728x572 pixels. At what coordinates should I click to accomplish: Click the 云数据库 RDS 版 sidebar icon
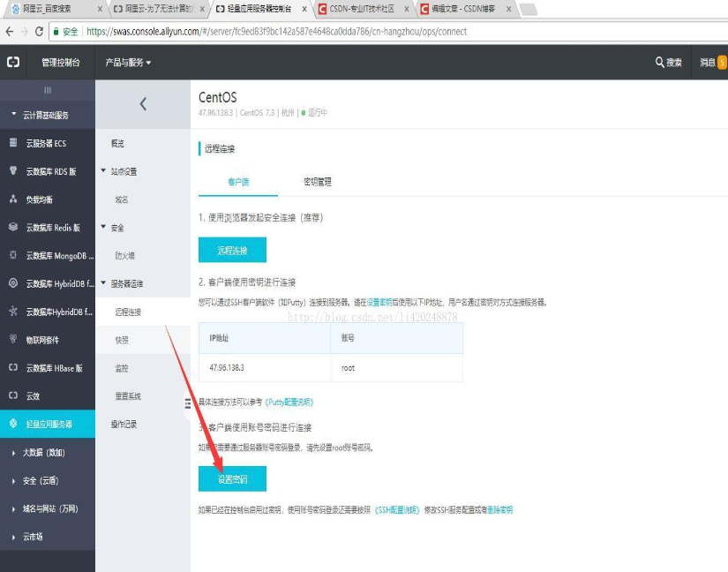click(x=13, y=170)
